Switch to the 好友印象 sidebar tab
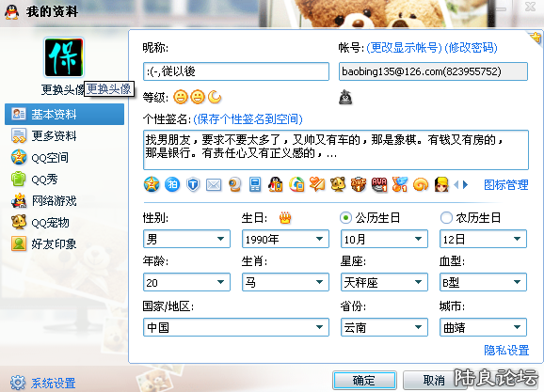Viewport: 544px width, 392px height. point(65,244)
